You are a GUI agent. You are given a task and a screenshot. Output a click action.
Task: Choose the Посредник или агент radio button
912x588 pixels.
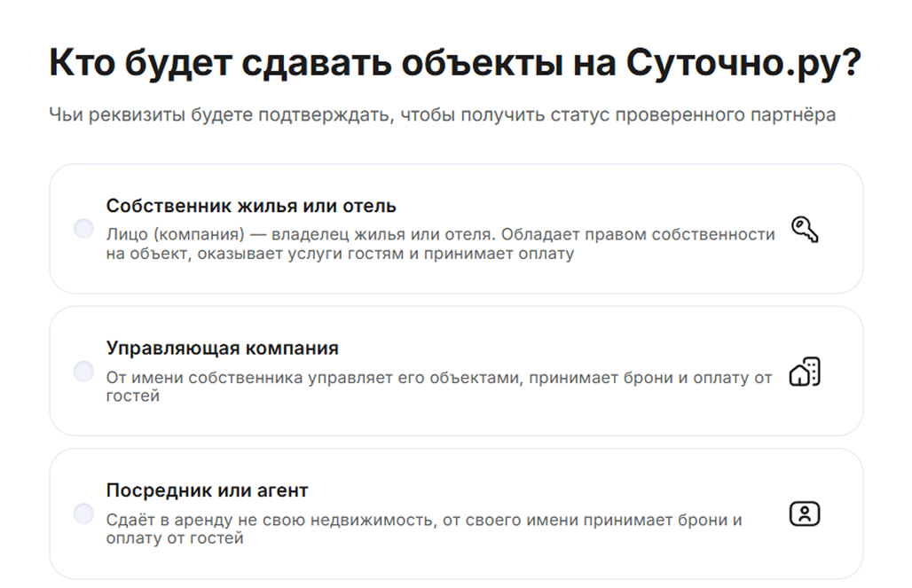click(83, 514)
